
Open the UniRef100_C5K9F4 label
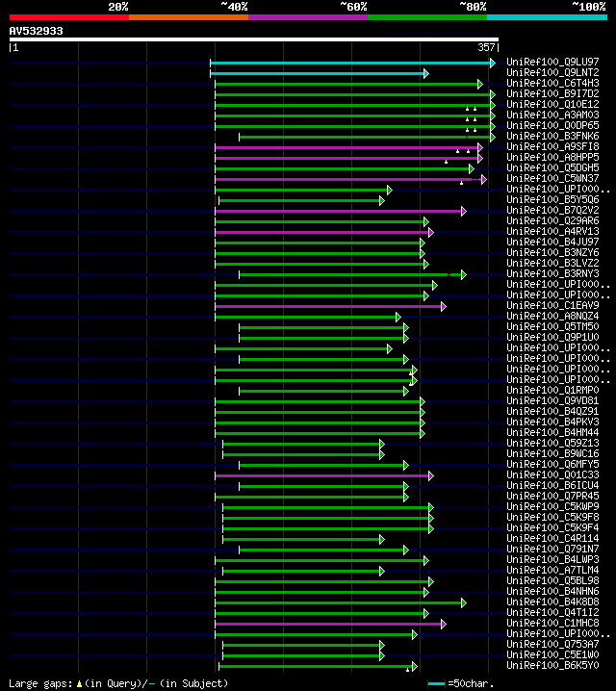coord(552,527)
